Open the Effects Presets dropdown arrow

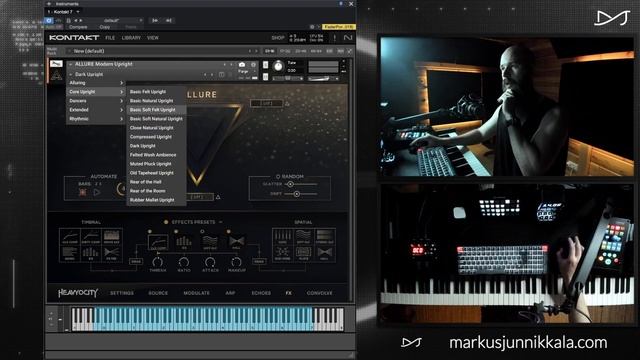pyautogui.click(x=220, y=222)
